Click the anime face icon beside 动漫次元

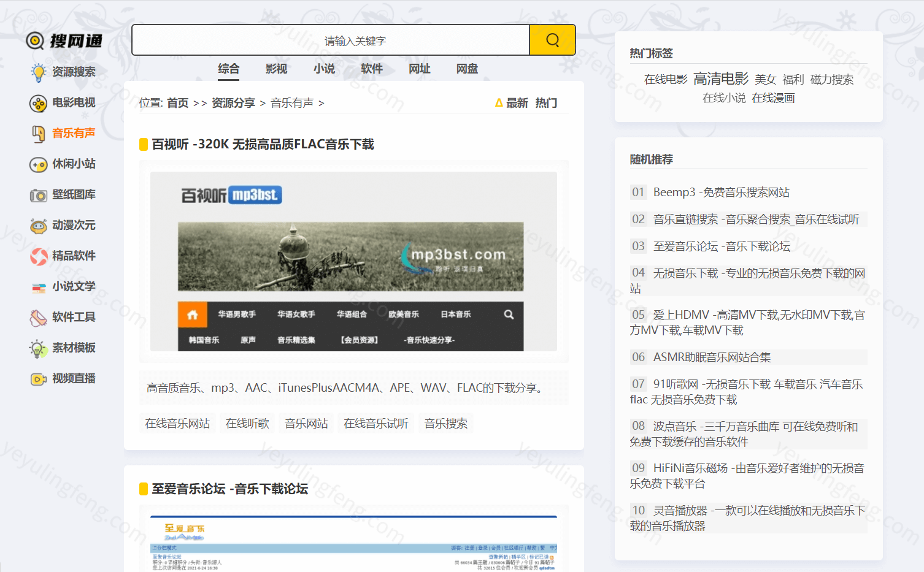(39, 226)
